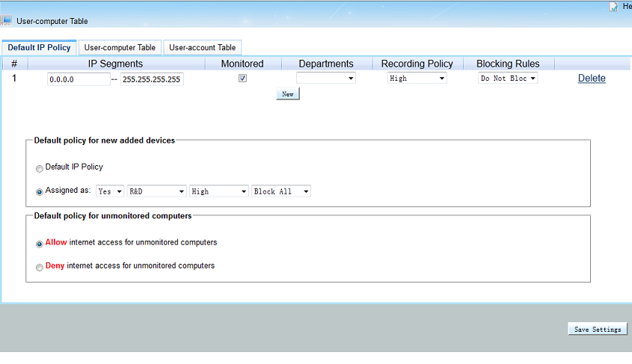The image size is (632, 364).
Task: Click the Save Settings button
Action: [x=598, y=329]
